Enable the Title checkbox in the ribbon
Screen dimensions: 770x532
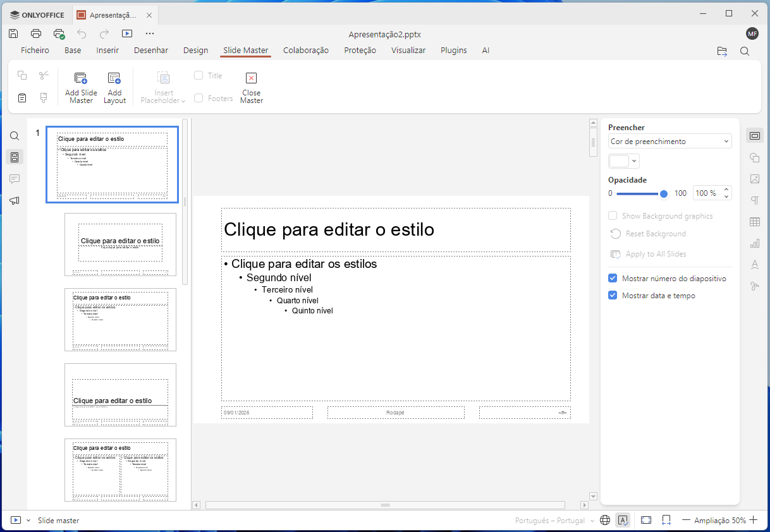coord(199,75)
